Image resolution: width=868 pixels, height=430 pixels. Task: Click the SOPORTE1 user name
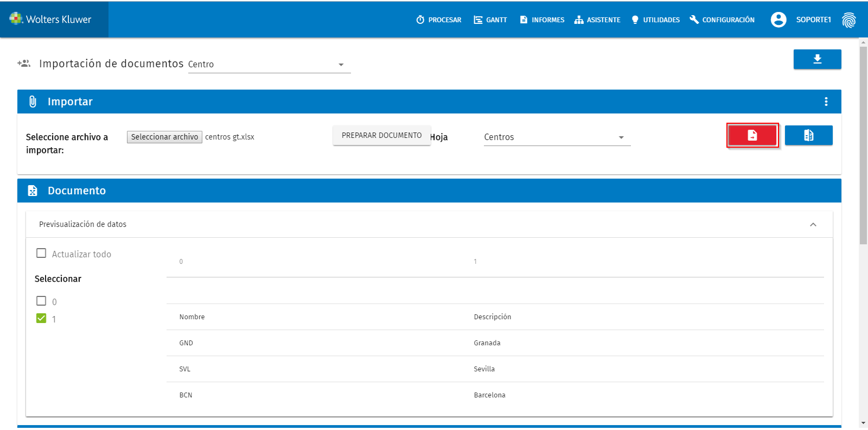(813, 20)
